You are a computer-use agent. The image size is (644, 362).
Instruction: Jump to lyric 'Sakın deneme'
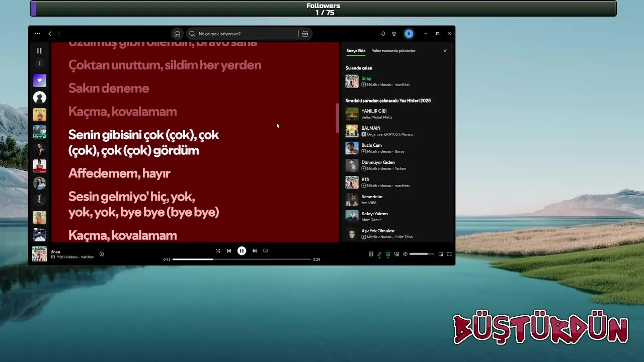coord(109,88)
